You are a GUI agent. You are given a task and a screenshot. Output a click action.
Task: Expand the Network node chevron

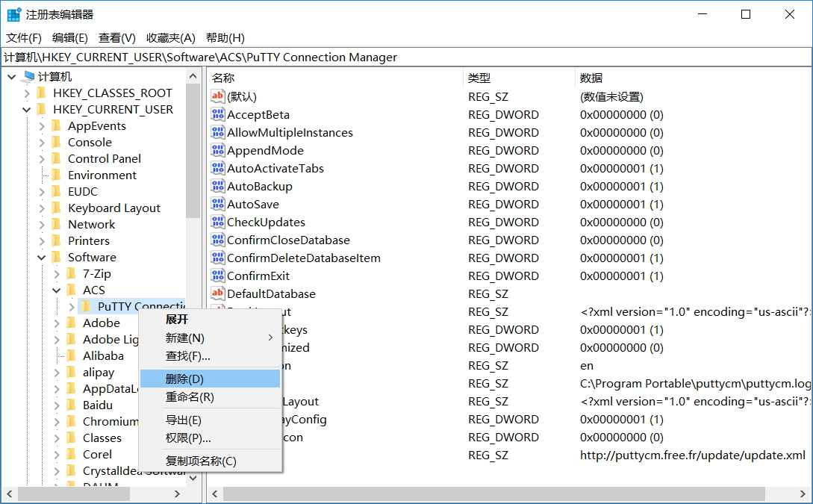pos(43,224)
